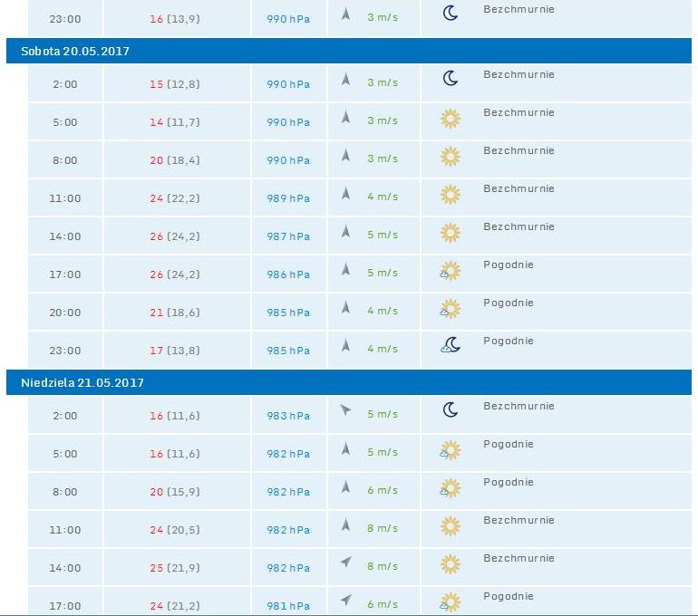Click the 14:00 time cell under Niedziela
This screenshot has width=698, height=616.
(65, 568)
